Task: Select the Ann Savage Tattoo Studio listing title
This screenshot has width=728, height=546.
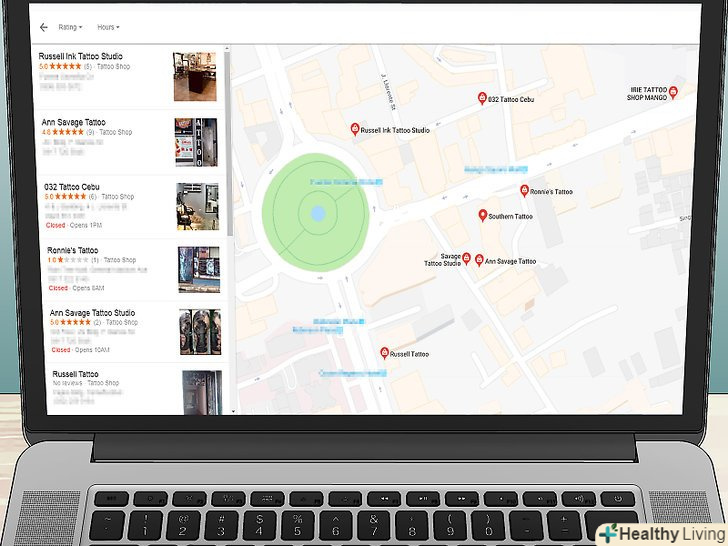Action: point(92,313)
